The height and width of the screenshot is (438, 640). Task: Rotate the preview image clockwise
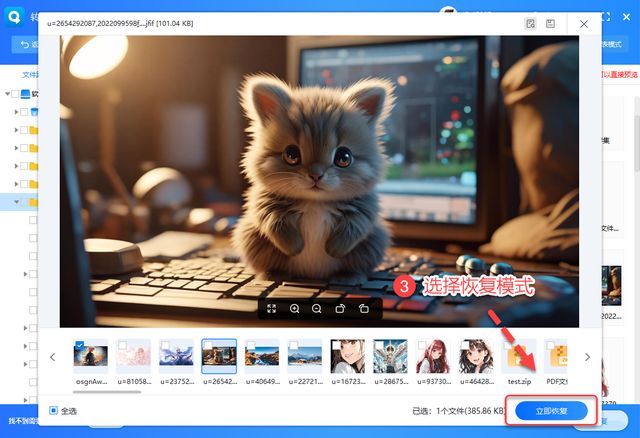pyautogui.click(x=340, y=309)
